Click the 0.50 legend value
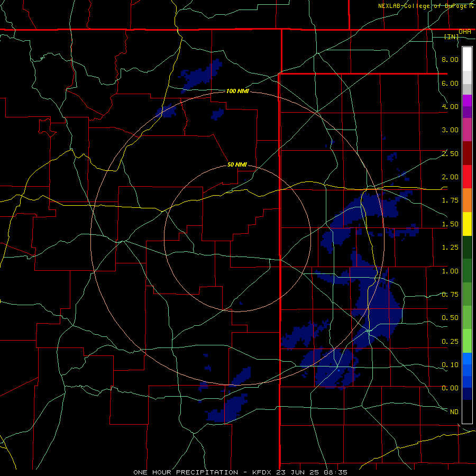This screenshot has height=476, width=476. pos(450,318)
